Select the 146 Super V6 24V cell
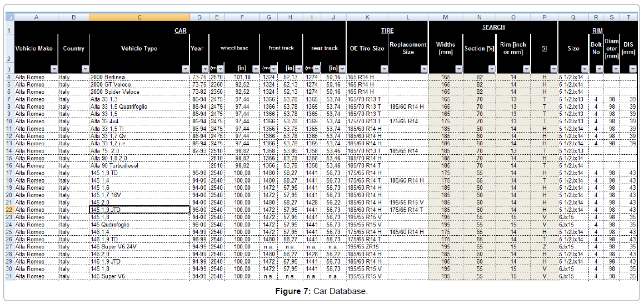Screen dimensions: 644x304 [139, 246]
